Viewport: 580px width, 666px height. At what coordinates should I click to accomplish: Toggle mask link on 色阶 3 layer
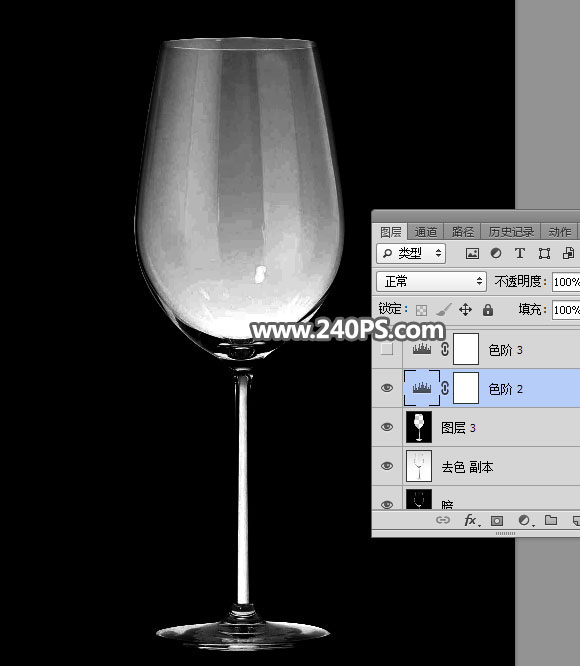[x=445, y=349]
